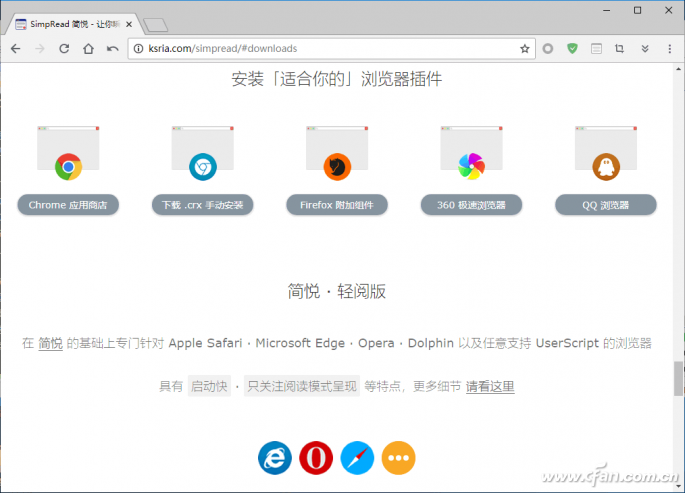The height and width of the screenshot is (493, 685).
Task: View site info icon in the address bar
Action: pos(138,48)
